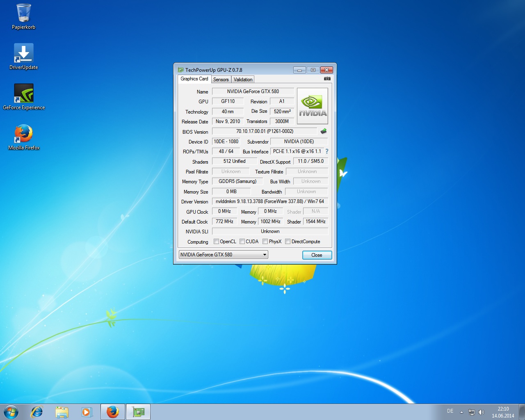Image resolution: width=525 pixels, height=420 pixels.
Task: Click the ROPs/TMUs field 48 / 64
Action: [226, 151]
